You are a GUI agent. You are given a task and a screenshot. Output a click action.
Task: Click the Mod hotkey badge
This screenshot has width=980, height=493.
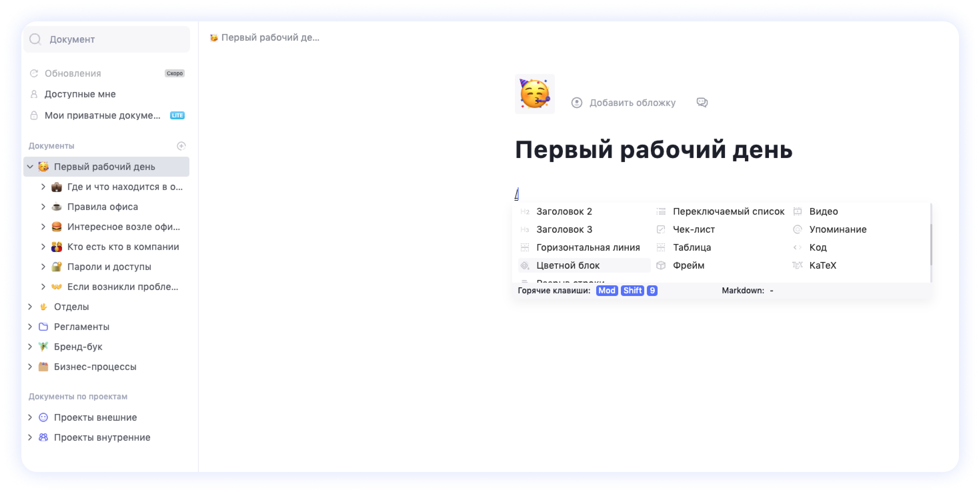pos(607,291)
